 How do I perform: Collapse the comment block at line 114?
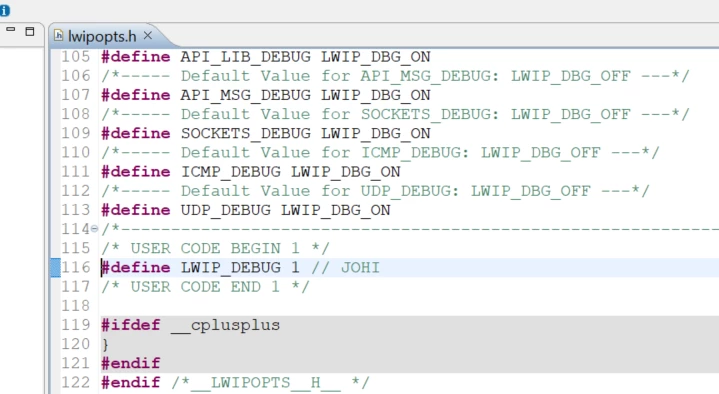pos(94,228)
